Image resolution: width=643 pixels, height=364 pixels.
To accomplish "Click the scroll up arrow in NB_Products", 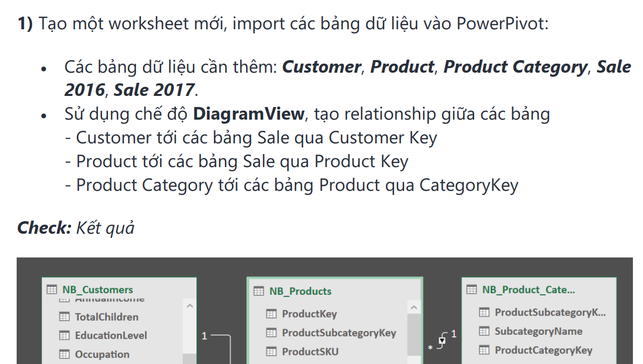I will click(413, 307).
